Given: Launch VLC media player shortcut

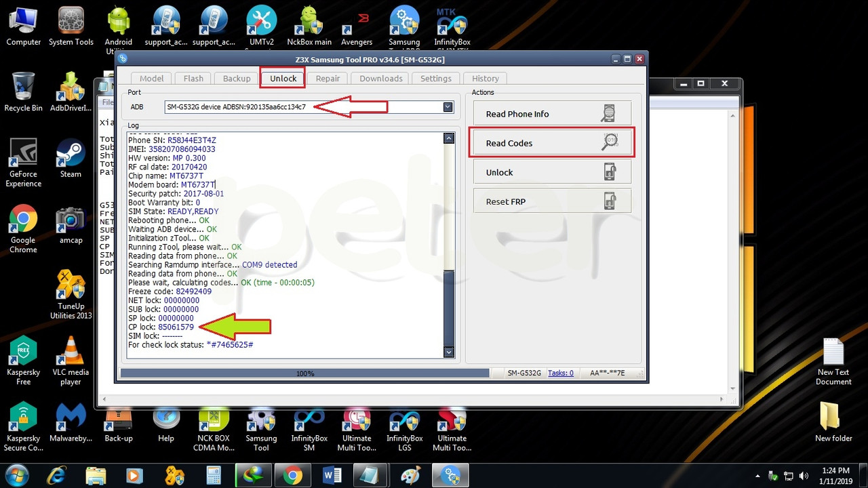Looking at the screenshot, I should coord(71,361).
